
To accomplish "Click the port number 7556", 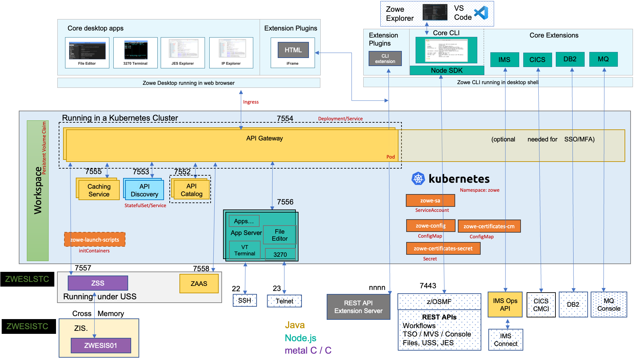I will [x=285, y=202].
